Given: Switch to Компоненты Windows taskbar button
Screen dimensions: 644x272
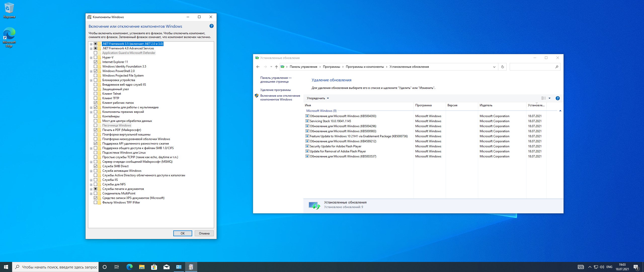Looking at the screenshot, I should click(191, 267).
